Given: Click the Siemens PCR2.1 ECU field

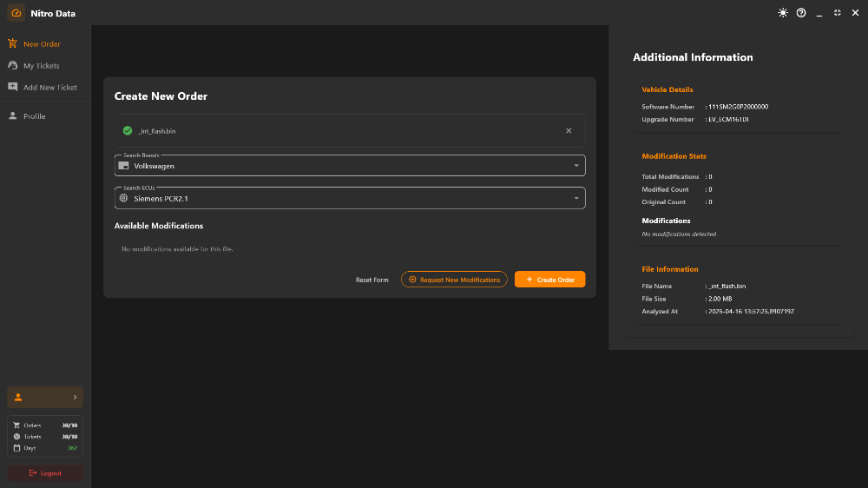Looking at the screenshot, I should (350, 198).
